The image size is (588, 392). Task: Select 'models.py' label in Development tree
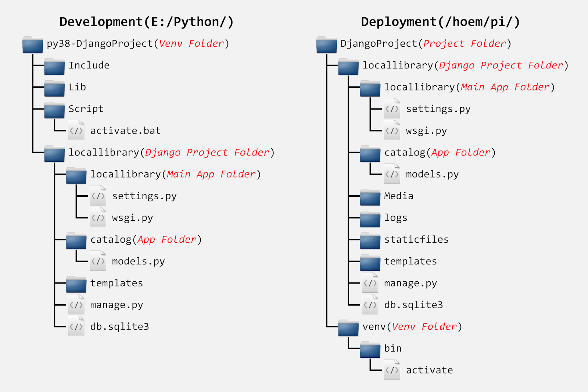click(139, 261)
